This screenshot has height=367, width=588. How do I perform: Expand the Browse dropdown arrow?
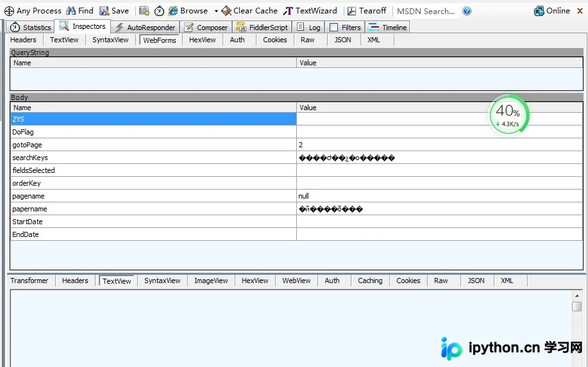coord(216,12)
